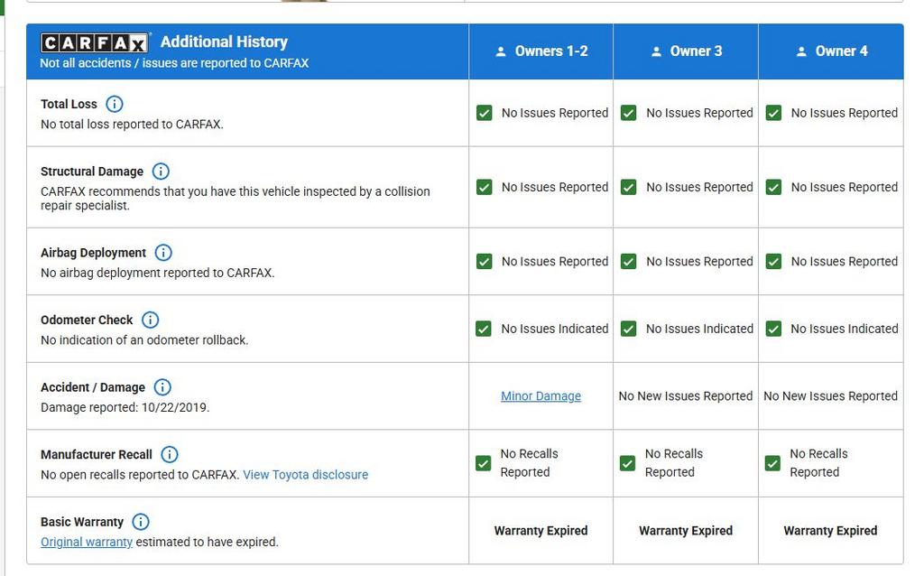The width and height of the screenshot is (924, 576).
Task: Click Warranty Expired text under Owner 3
Action: click(686, 531)
